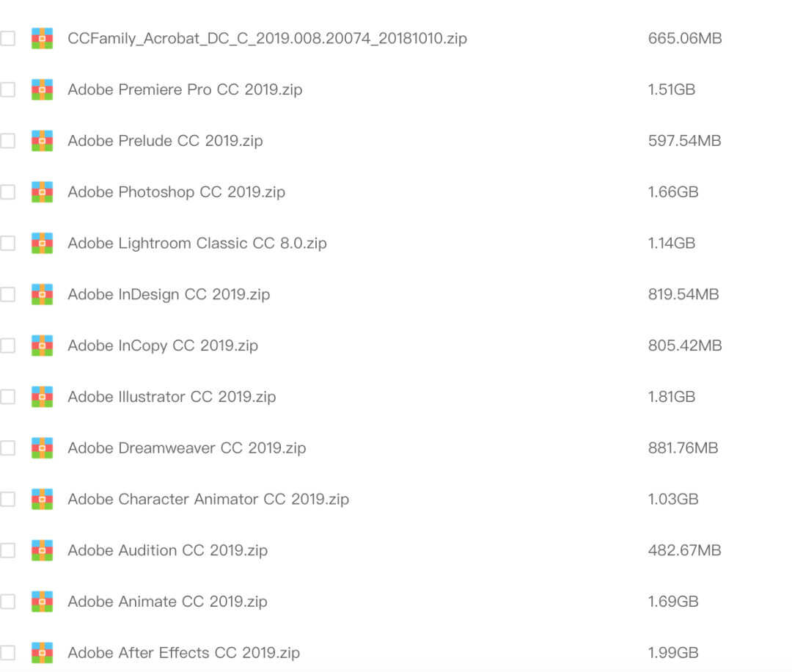Click the archive icon for CCFamily Acrobat DC
The width and height of the screenshot is (792, 672).
click(x=42, y=38)
